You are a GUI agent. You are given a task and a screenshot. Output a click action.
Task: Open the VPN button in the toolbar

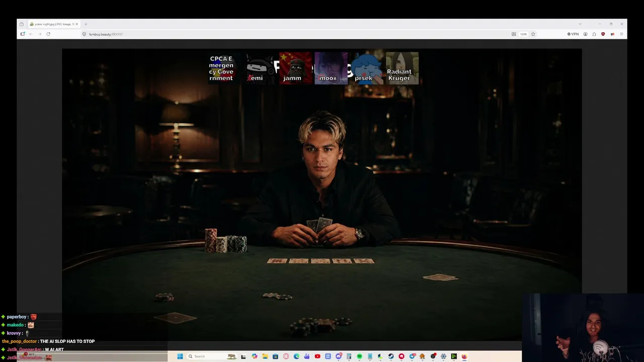pos(573,34)
